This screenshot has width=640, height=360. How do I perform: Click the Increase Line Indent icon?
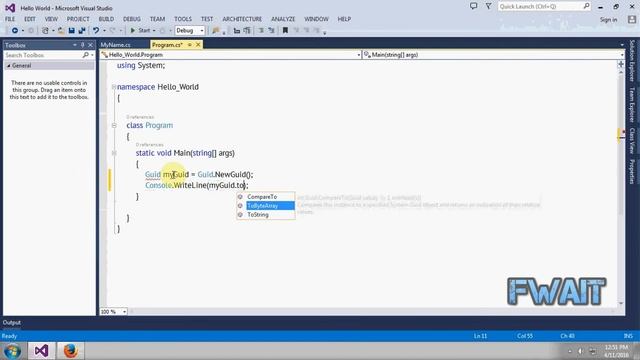(x=247, y=31)
